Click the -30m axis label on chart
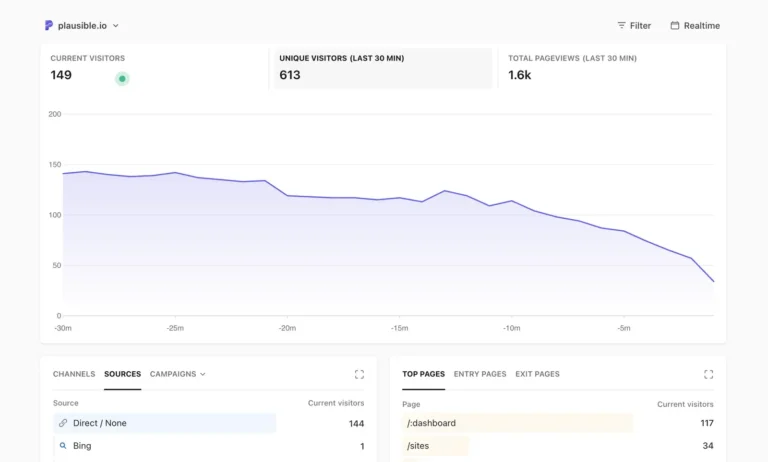The height and width of the screenshot is (462, 768). click(63, 328)
